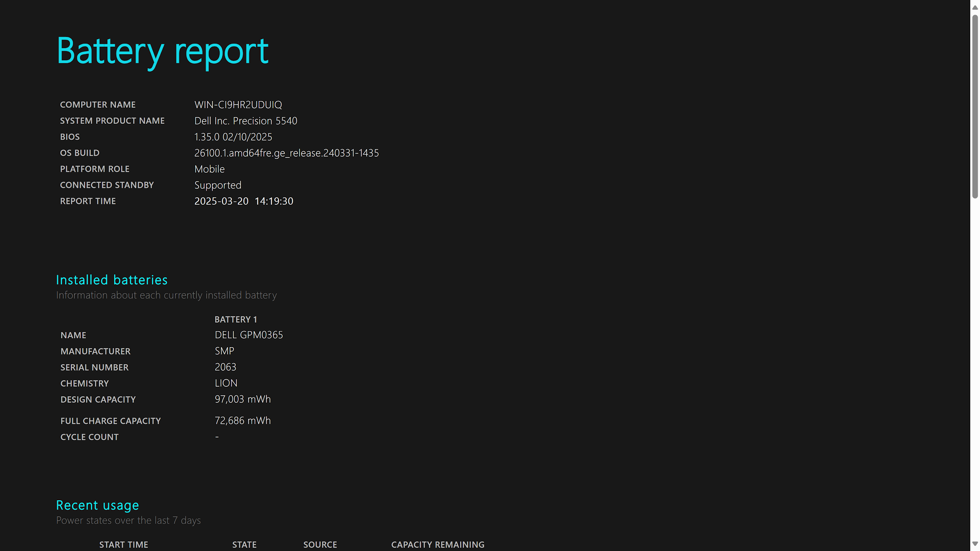The height and width of the screenshot is (551, 980).
Task: Click the CONNECTED STANDBY label
Action: 107,185
